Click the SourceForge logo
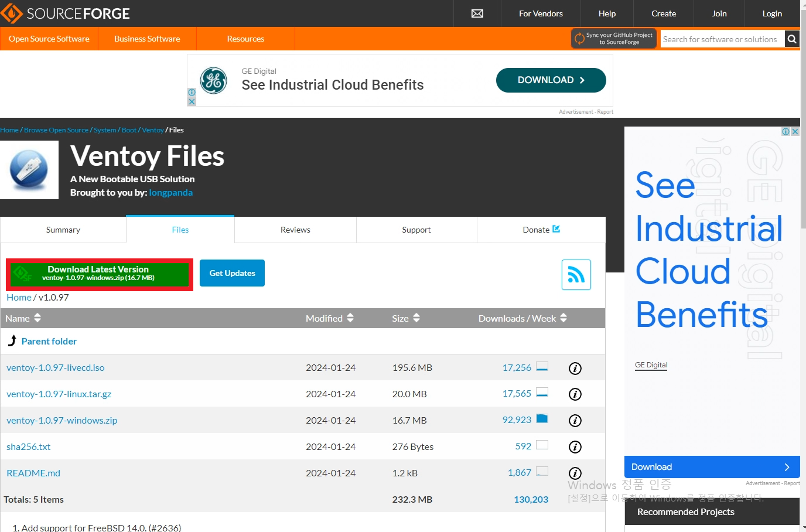 (65, 13)
